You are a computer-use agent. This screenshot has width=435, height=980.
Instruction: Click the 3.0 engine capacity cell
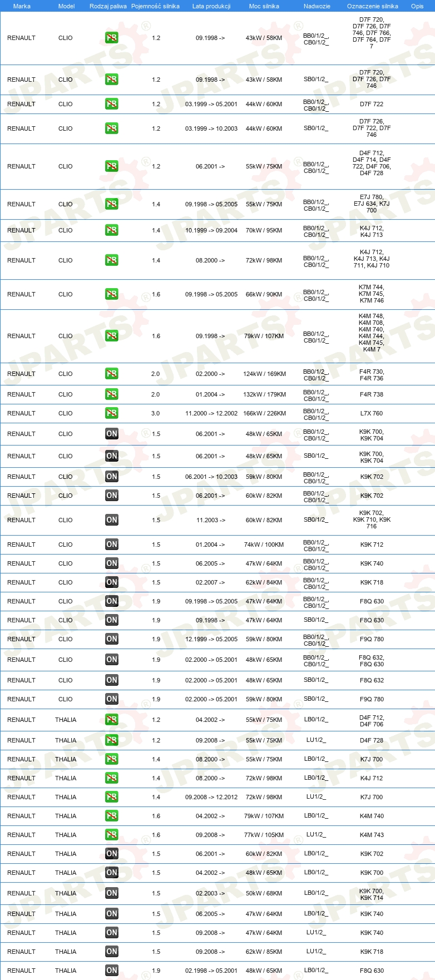point(156,413)
